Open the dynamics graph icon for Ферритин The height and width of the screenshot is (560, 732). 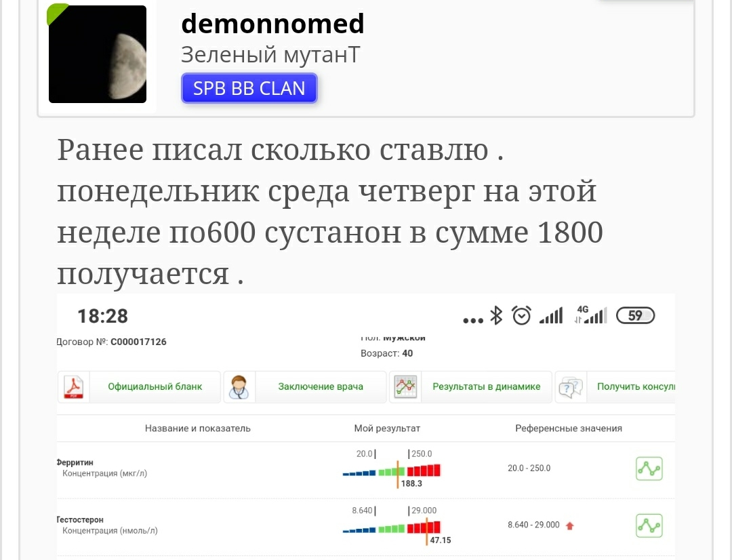click(x=649, y=468)
